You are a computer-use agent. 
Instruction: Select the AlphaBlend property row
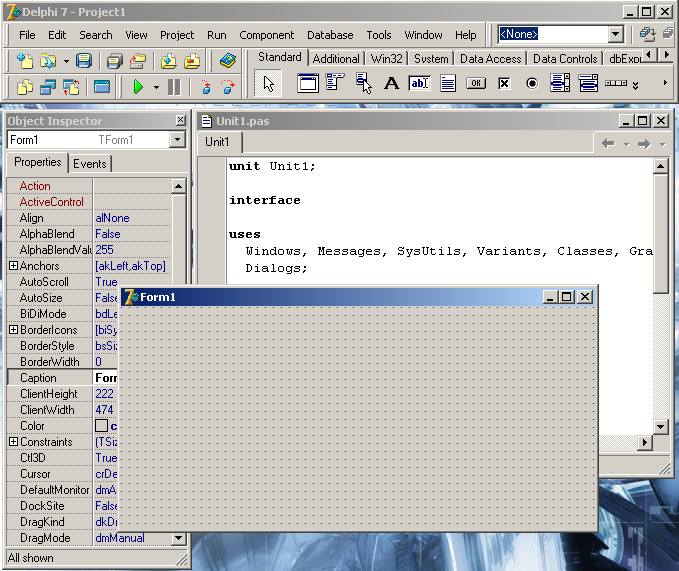[x=89, y=234]
